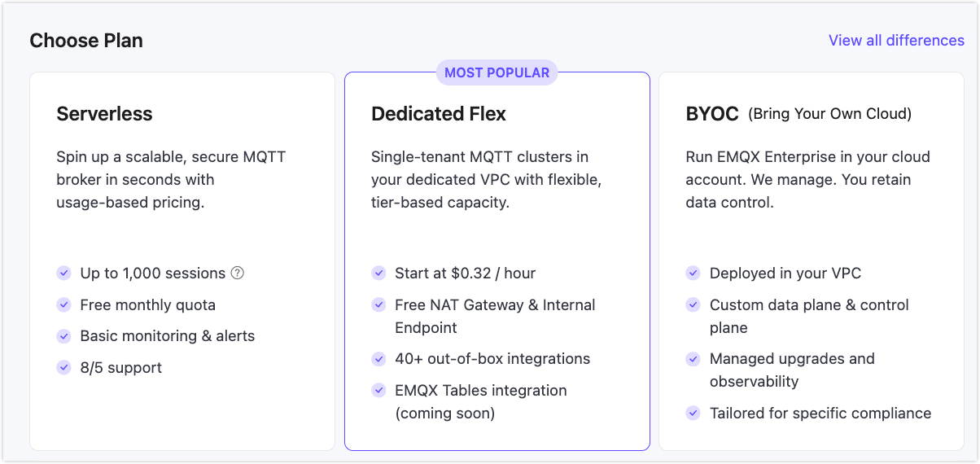Click checkmark next to 40+ out-of-box integrations
This screenshot has height=464, width=980.
[378, 358]
